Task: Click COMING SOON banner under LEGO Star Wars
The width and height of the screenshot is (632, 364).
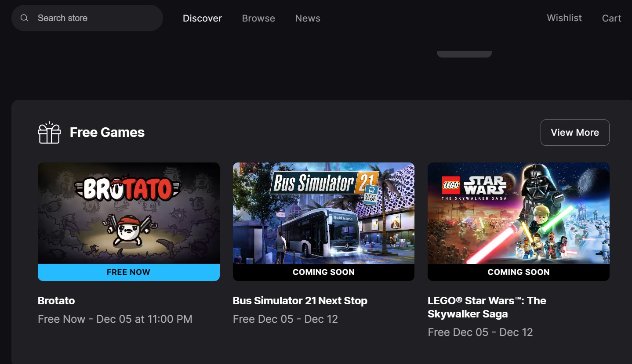Action: (x=519, y=272)
